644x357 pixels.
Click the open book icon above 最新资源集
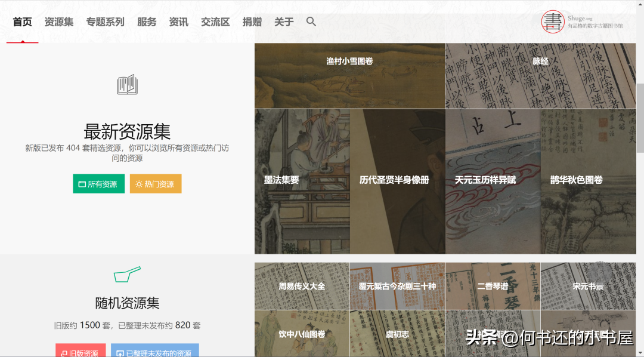point(128,85)
